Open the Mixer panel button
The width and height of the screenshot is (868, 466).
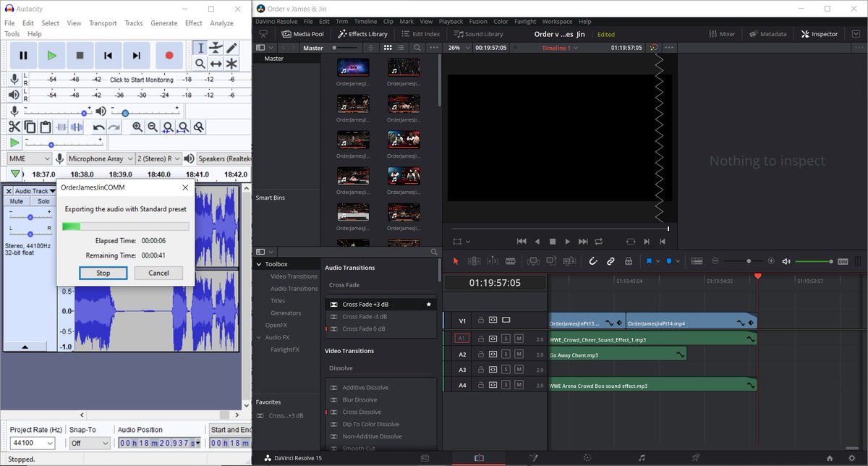(720, 34)
